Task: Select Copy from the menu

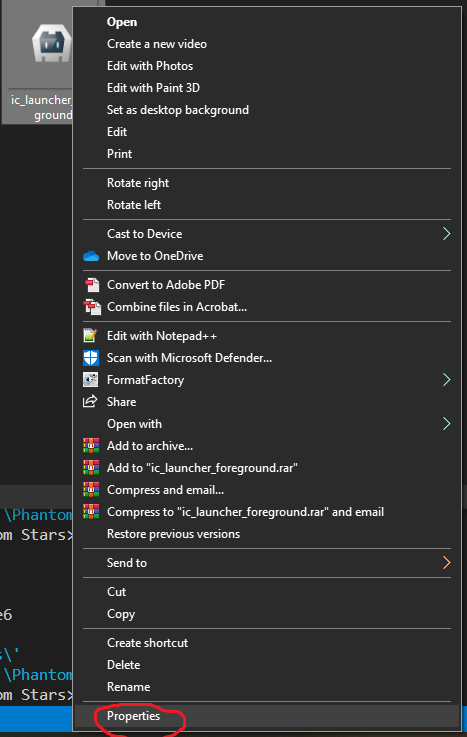Action: point(121,614)
